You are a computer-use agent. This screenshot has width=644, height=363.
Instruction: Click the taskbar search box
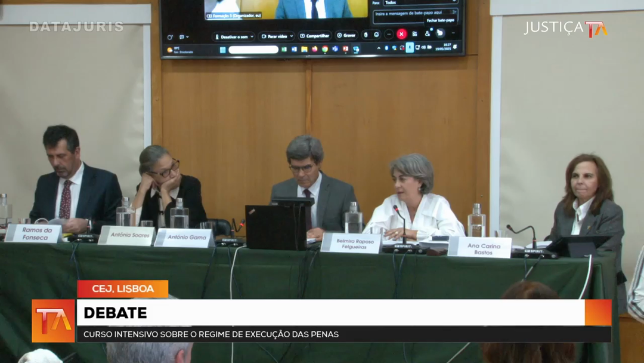point(253,50)
